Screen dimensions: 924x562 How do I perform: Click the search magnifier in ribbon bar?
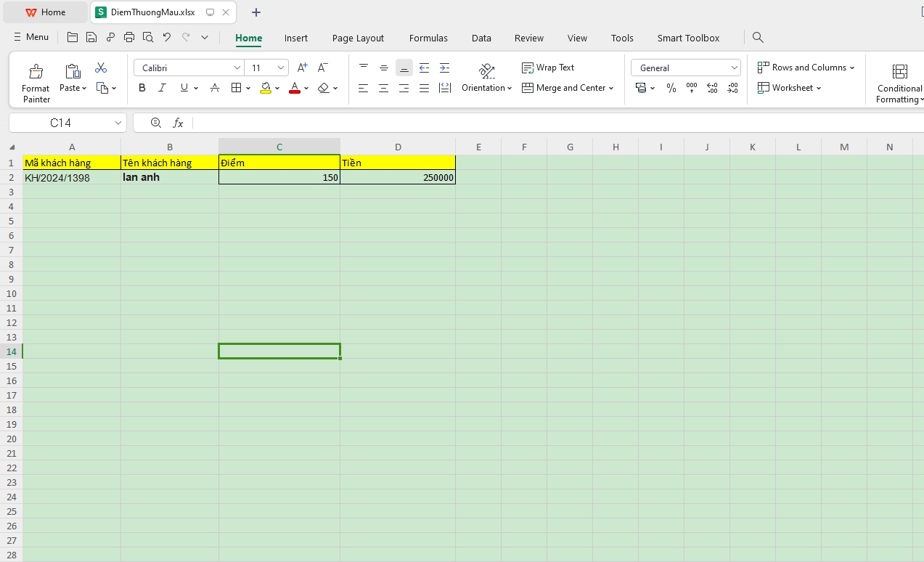(x=758, y=38)
